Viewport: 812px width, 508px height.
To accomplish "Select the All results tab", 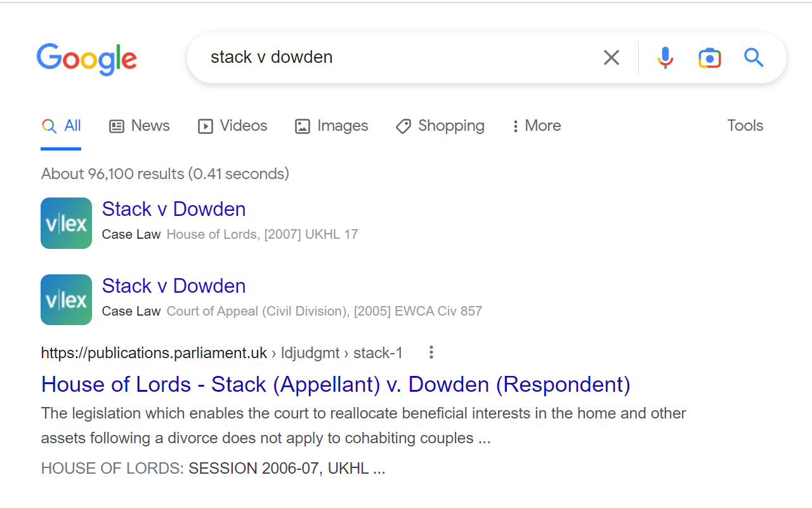I will point(62,126).
